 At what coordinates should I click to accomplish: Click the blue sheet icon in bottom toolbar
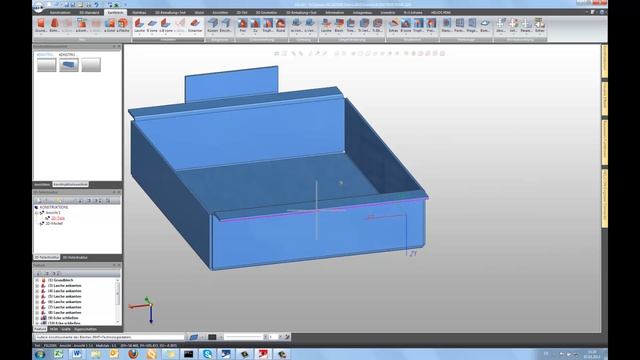click(x=193, y=337)
